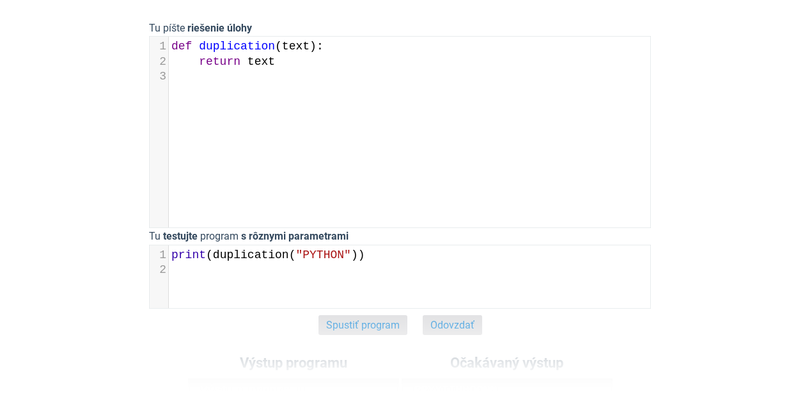800x400 pixels.
Task: Click the 'Výstup programu' heading
Action: (293, 363)
